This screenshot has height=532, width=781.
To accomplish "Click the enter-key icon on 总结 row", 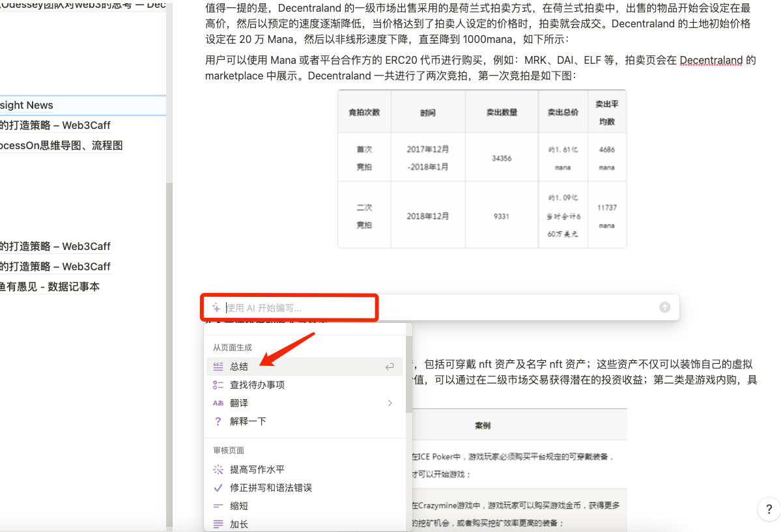I will coord(390,367).
